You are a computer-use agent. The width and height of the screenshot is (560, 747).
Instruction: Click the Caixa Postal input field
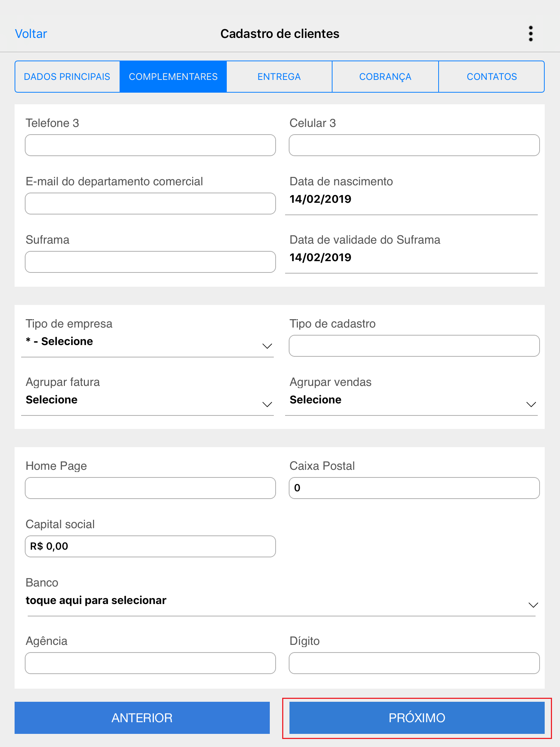point(414,488)
